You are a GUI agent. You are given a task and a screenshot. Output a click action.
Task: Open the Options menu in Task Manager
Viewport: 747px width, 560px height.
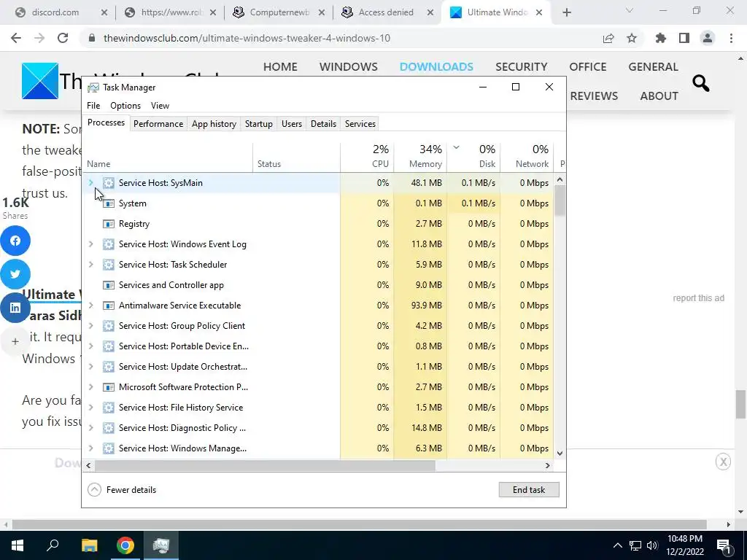click(x=125, y=106)
